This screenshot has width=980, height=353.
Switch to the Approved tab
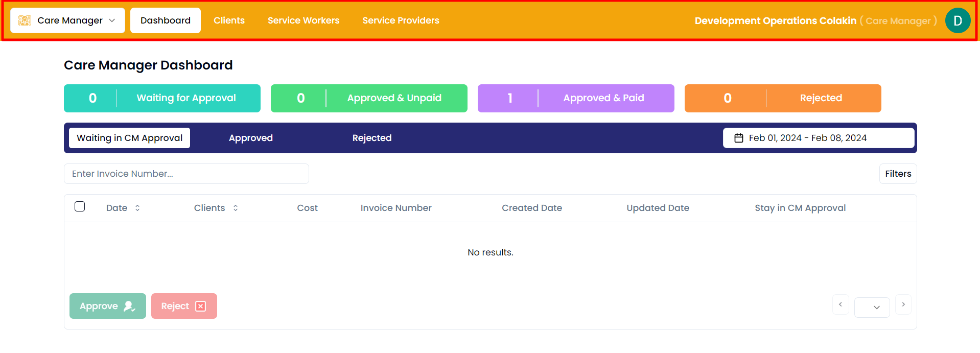250,138
